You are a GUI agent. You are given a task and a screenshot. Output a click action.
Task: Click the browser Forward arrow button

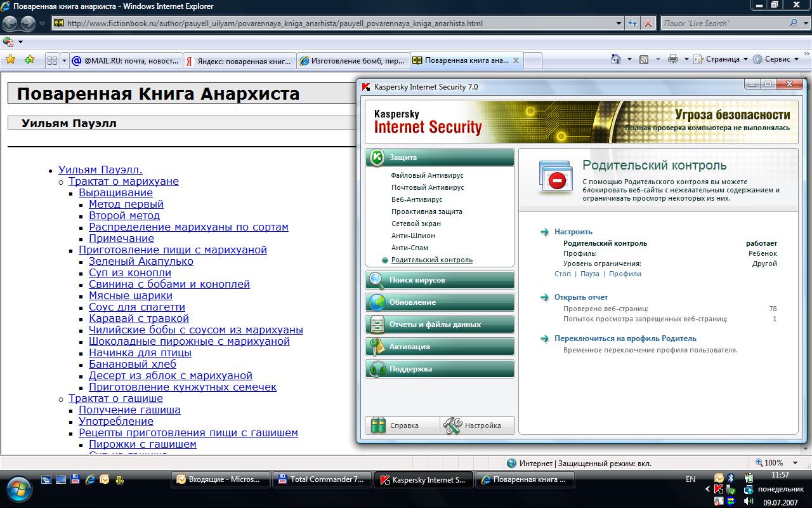click(x=28, y=23)
